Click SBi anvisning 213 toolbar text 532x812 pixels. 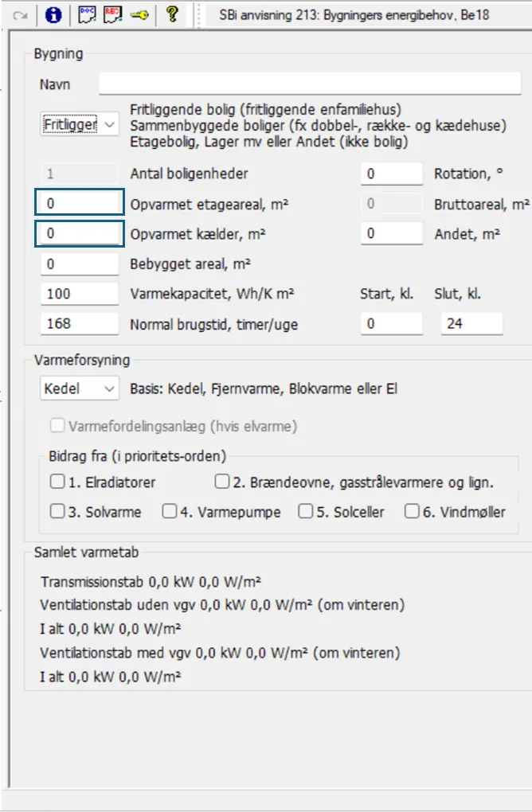[x=354, y=14]
